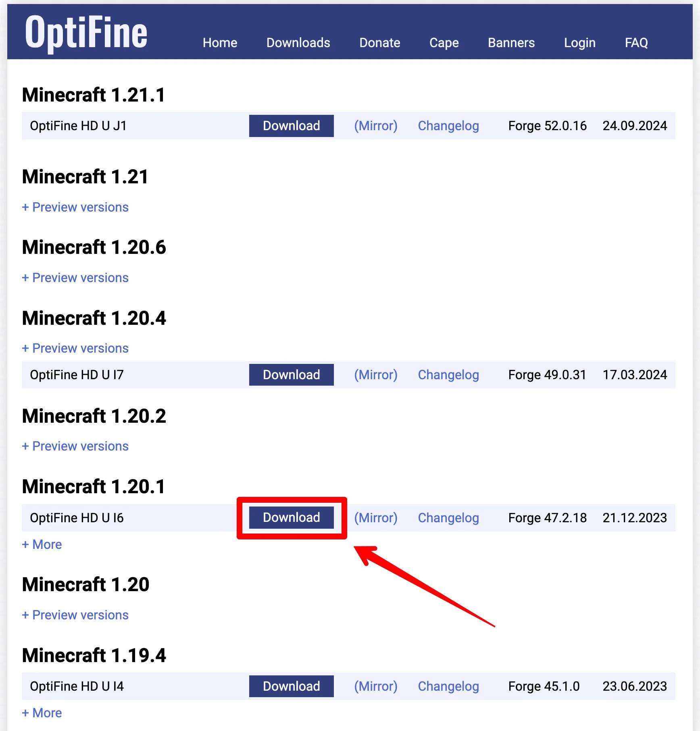Open Mirror link for OptiFine HD U J1
700x731 pixels.
point(375,126)
